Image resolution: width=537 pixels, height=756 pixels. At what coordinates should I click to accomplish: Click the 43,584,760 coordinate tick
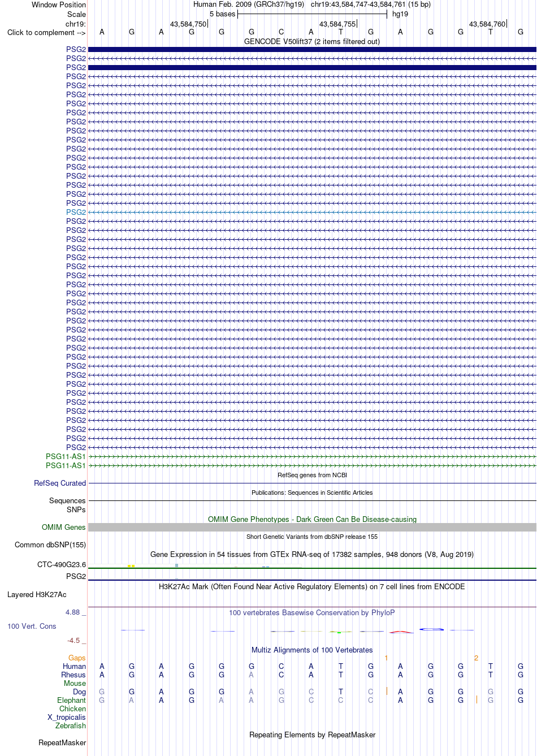[487, 24]
